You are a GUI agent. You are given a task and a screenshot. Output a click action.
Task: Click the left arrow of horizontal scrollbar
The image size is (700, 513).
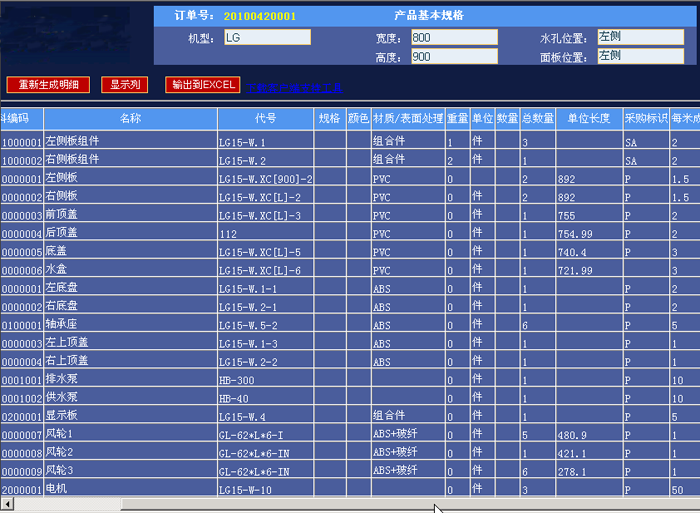point(6,505)
